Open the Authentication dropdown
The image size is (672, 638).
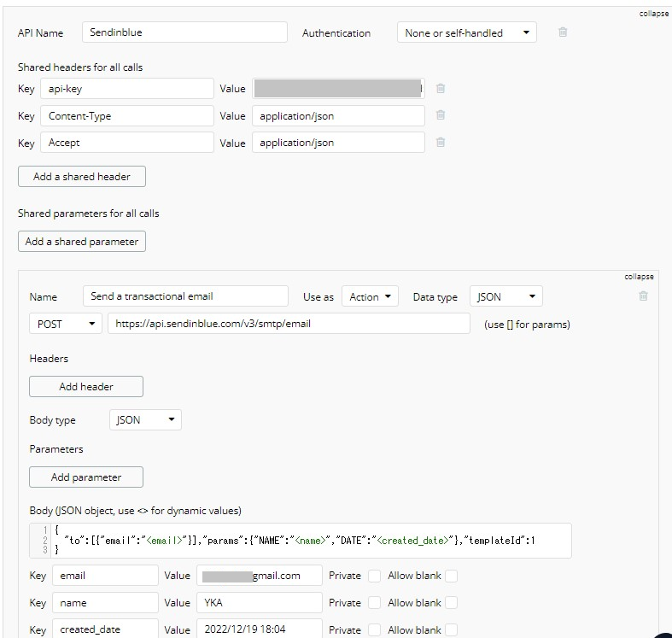(x=467, y=32)
